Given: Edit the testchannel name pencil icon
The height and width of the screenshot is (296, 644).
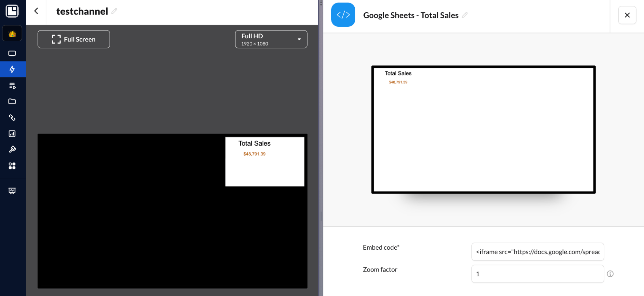Looking at the screenshot, I should 114,11.
